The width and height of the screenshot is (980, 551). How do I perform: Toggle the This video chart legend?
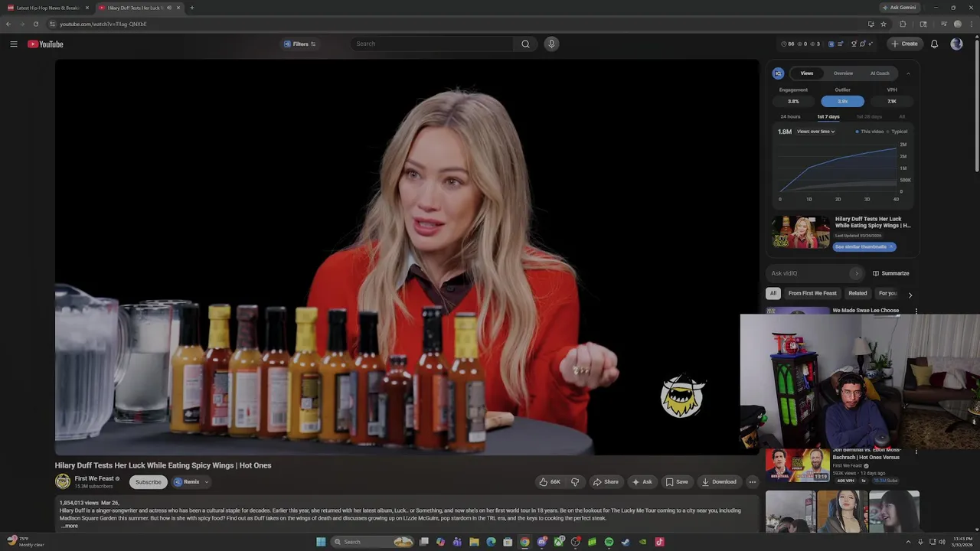(869, 132)
